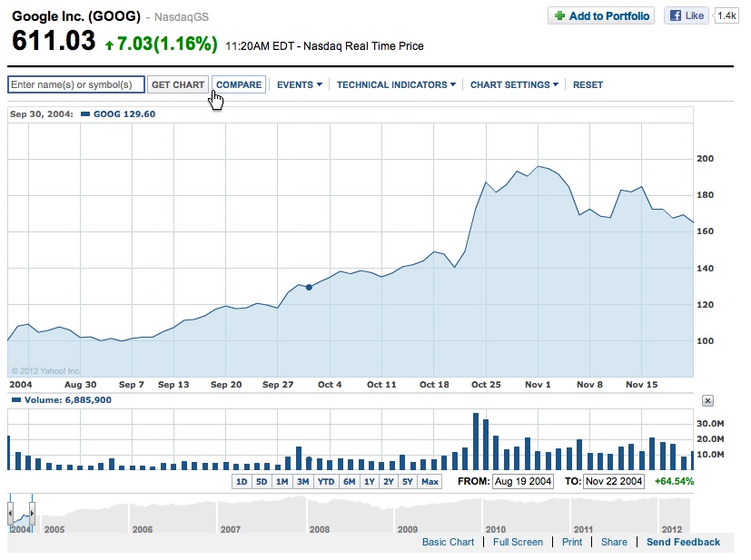The height and width of the screenshot is (560, 751).
Task: Select the 1Y time range
Action: click(x=370, y=482)
